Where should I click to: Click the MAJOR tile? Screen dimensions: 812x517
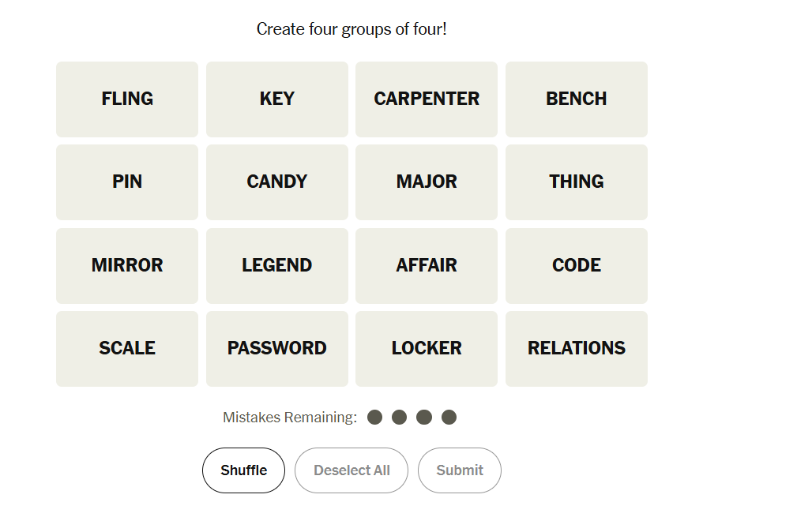(427, 182)
